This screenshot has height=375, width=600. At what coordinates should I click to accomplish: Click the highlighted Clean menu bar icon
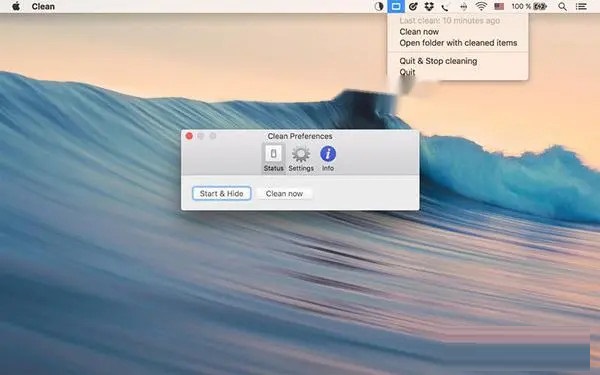coord(396,7)
